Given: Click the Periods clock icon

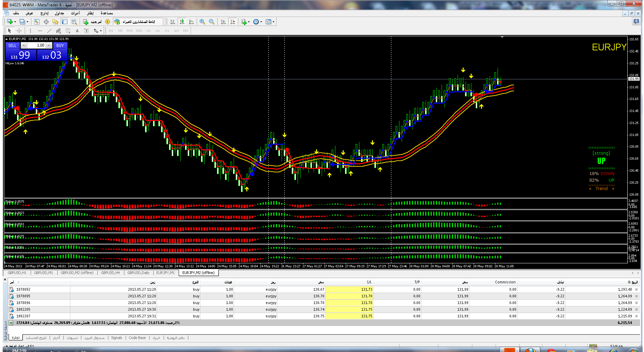Looking at the screenshot, I should pos(256,22).
